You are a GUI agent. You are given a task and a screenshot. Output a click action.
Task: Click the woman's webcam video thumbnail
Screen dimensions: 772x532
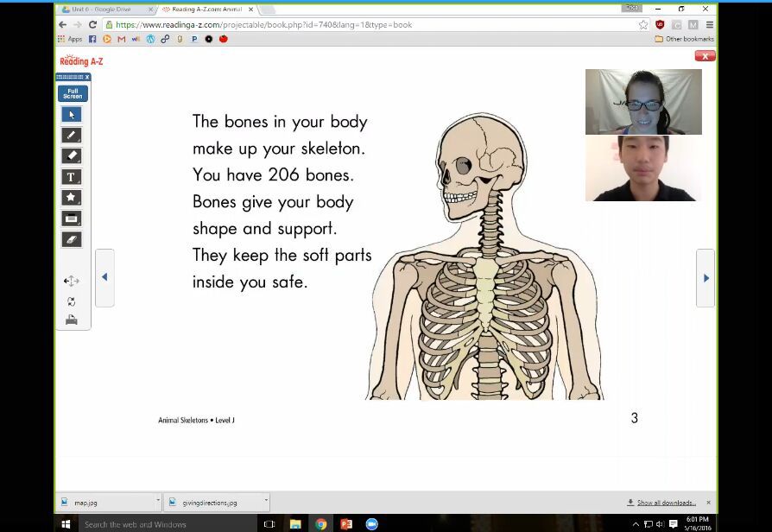643,102
